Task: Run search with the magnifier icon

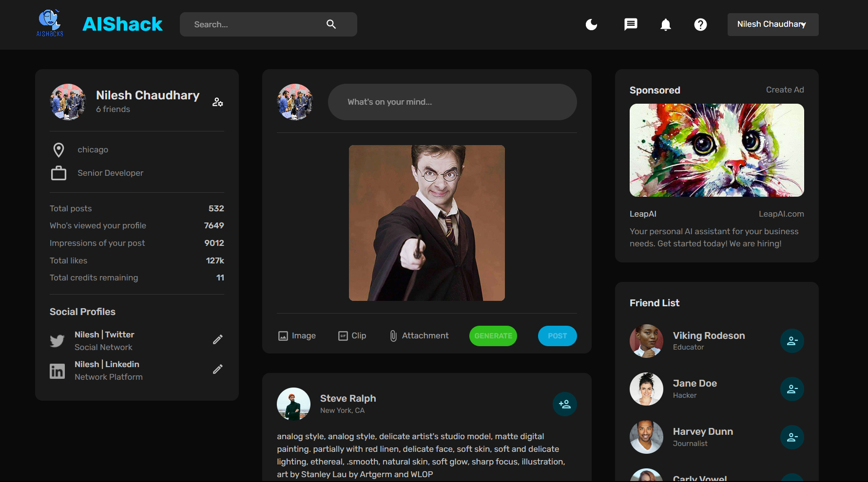Action: pos(331,24)
